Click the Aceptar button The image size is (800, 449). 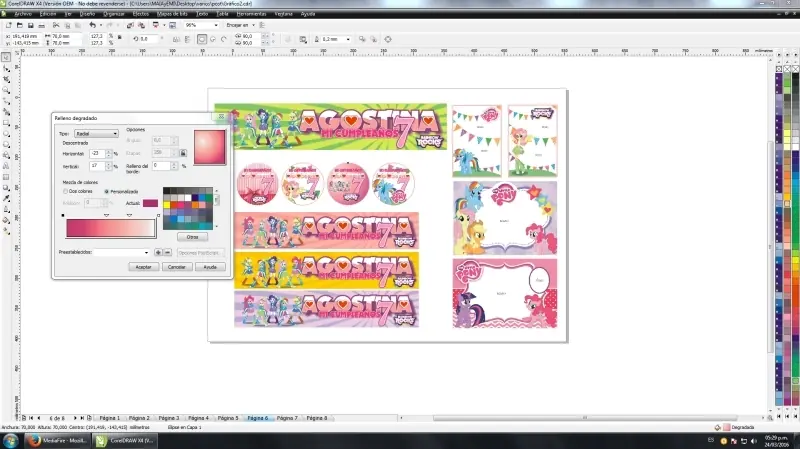coord(143,267)
